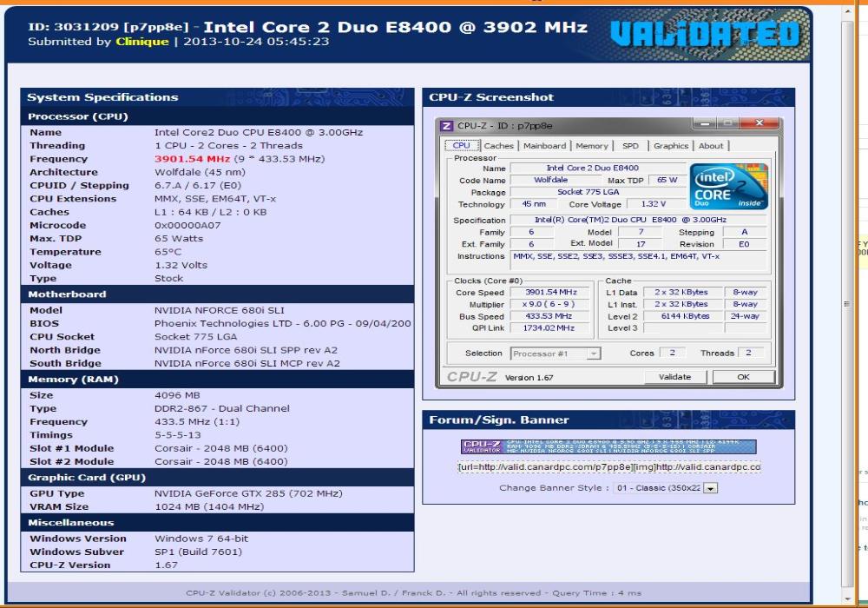Switch to the Caches tab
The image size is (868, 608).
[498, 146]
